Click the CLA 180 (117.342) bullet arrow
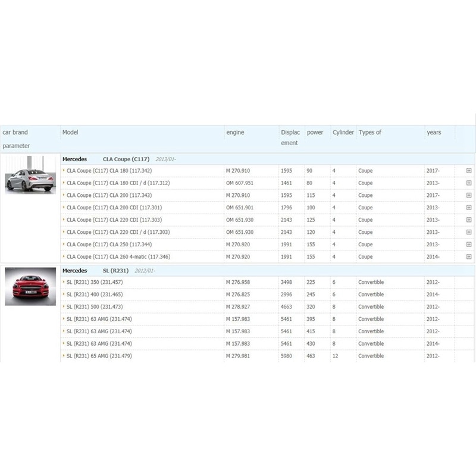The width and height of the screenshot is (476, 476). [x=64, y=170]
